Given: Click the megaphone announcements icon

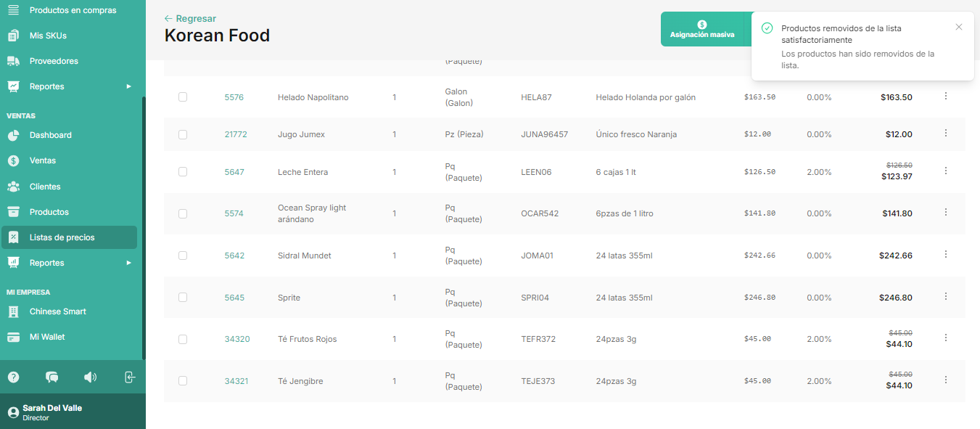Looking at the screenshot, I should [90, 377].
